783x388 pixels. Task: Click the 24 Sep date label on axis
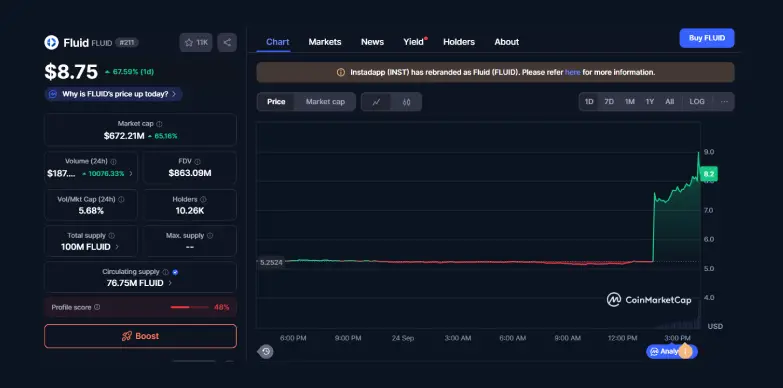click(402, 338)
